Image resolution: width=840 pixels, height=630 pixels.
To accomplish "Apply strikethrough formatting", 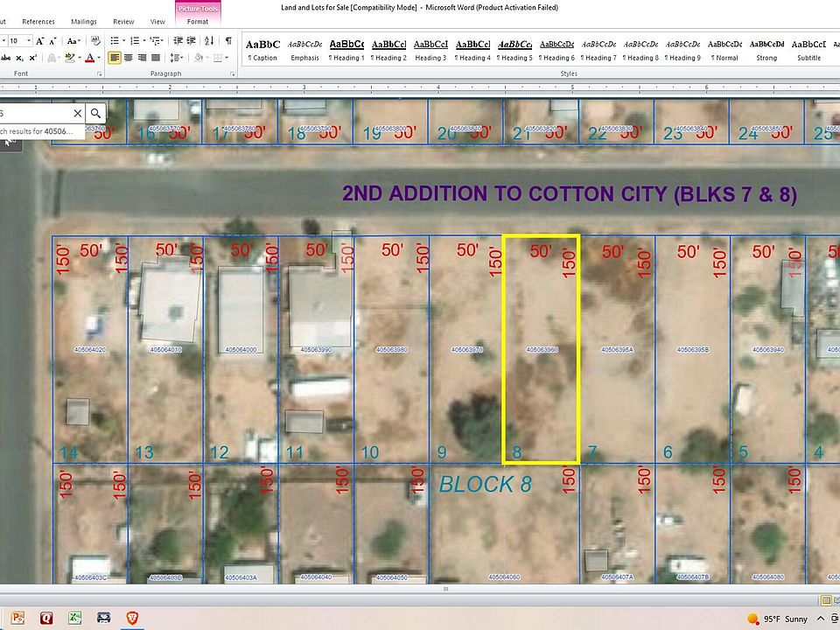I will pos(6,58).
